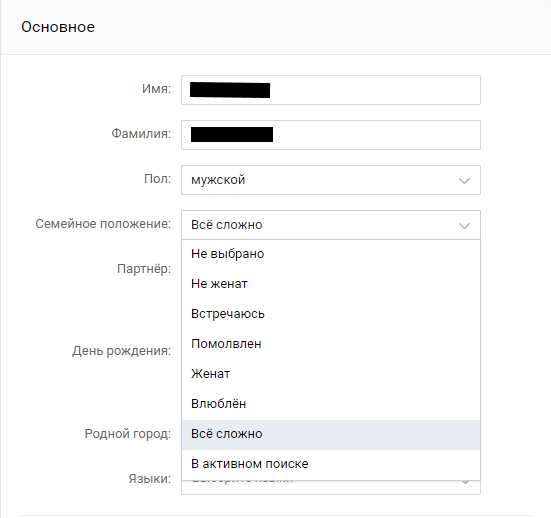Collapse the Семейное положение dropdown via its chevron
This screenshot has width=551, height=518.
tap(465, 226)
